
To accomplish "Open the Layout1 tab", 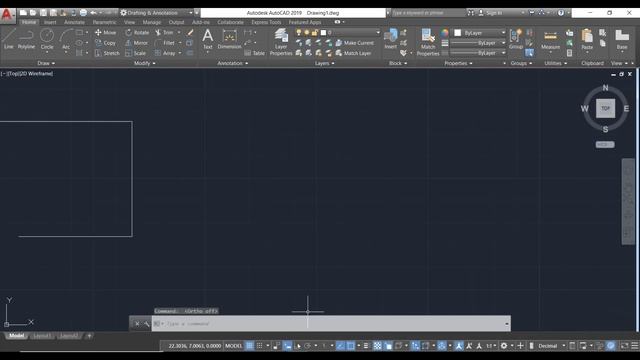I will (x=42, y=336).
